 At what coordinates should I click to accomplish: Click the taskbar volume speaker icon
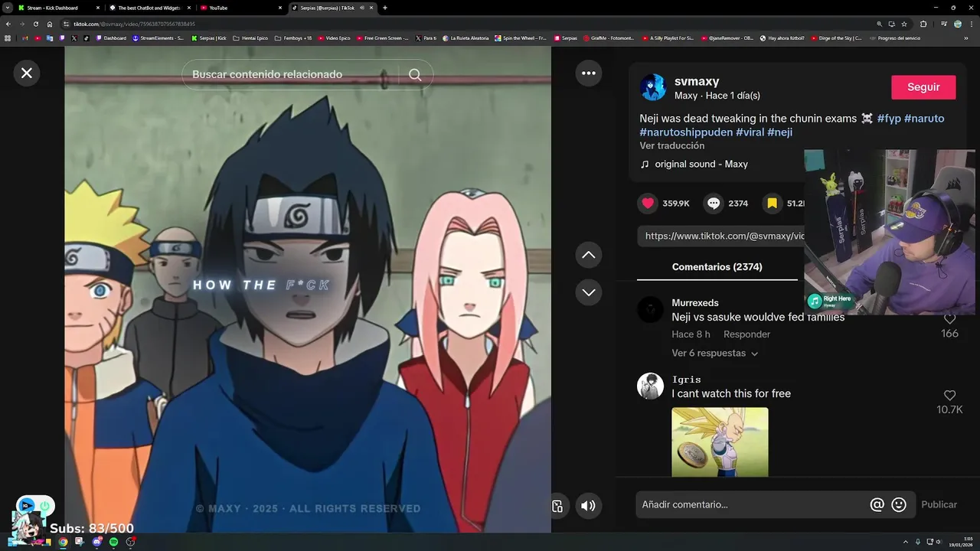pyautogui.click(x=939, y=542)
